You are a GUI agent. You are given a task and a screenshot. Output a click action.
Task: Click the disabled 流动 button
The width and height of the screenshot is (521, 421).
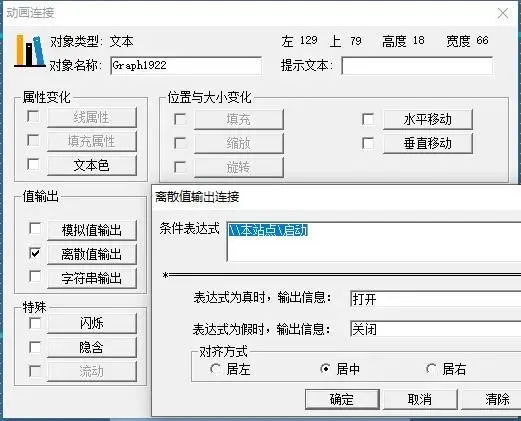click(x=92, y=371)
